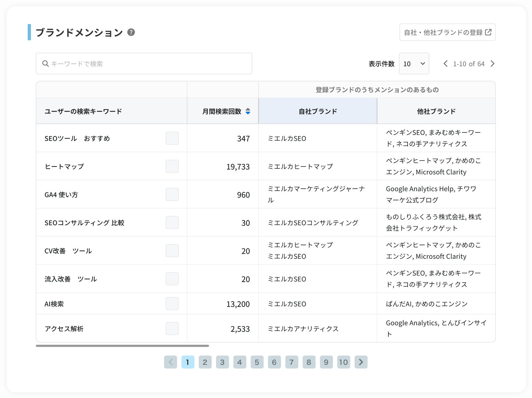This screenshot has width=532, height=398.
Task: Go to previous results with top chevron
Action: [445, 64]
